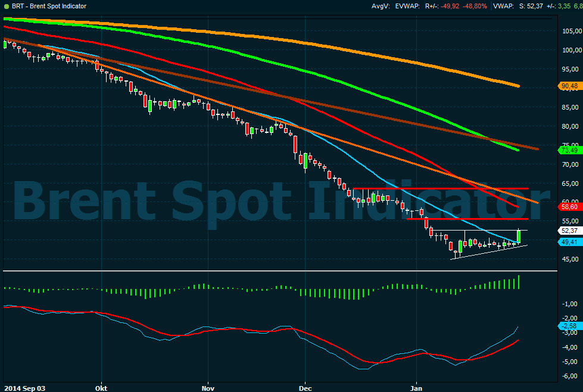583x392 pixels.
Task: Click the "Okt" month label
Action: [x=101, y=388]
